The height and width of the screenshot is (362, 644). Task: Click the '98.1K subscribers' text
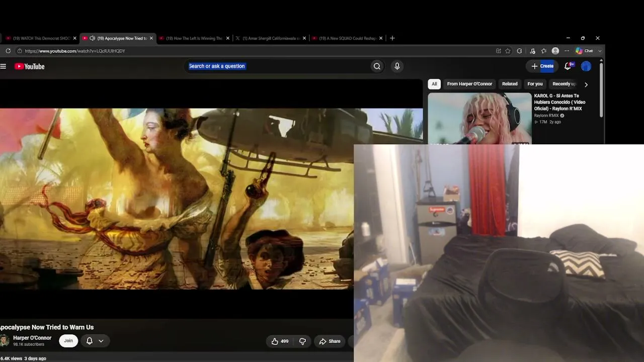[29, 344]
